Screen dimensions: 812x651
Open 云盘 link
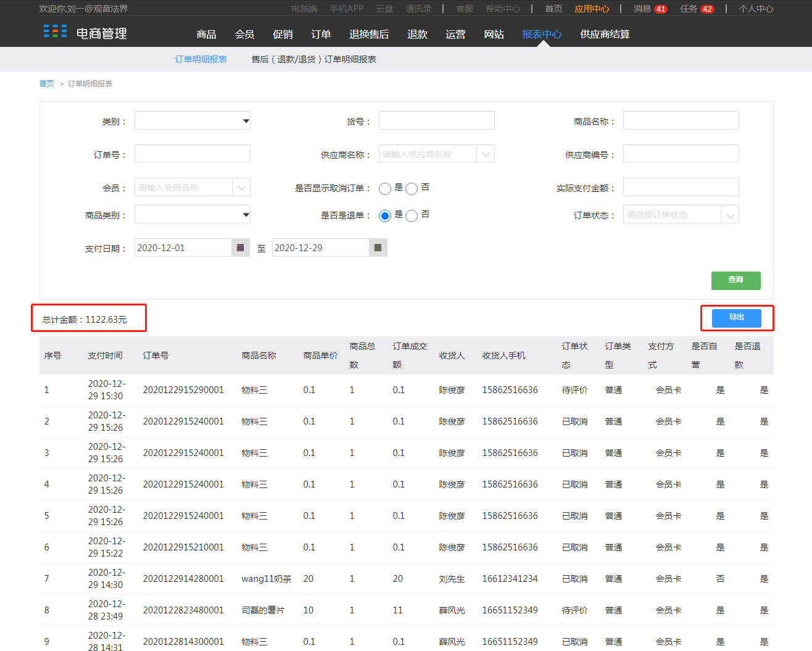click(384, 9)
